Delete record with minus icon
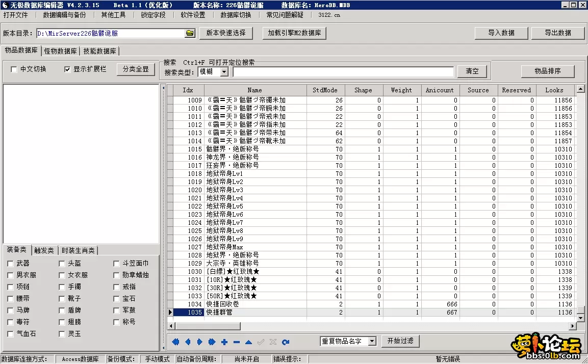The width and height of the screenshot is (588, 364). (x=236, y=342)
